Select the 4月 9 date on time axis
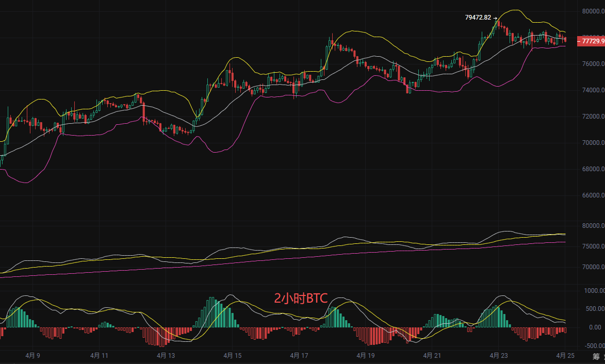605x364 pixels. pyautogui.click(x=32, y=356)
